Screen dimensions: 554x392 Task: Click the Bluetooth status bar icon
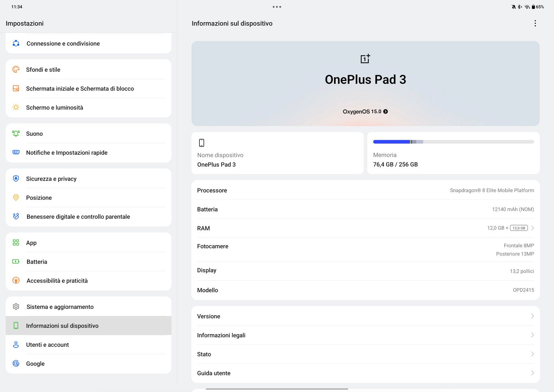coord(520,7)
